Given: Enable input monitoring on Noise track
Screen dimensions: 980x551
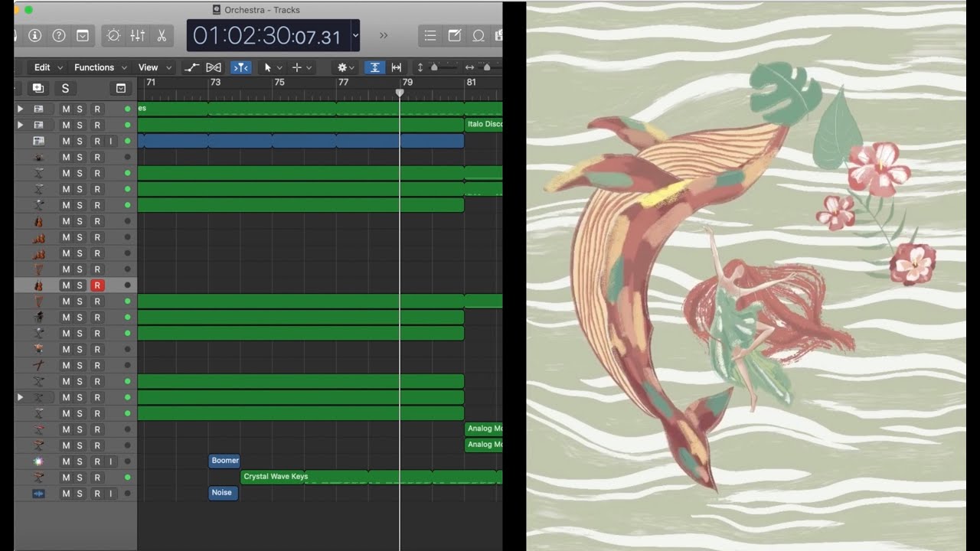Looking at the screenshot, I should click(110, 494).
